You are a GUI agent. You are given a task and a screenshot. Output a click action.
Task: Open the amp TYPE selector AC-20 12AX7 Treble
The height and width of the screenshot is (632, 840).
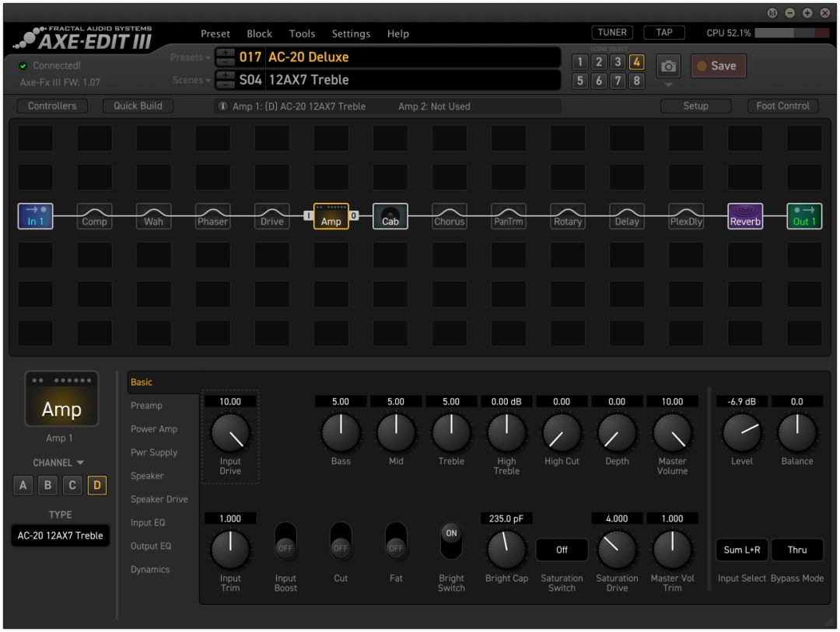[61, 535]
